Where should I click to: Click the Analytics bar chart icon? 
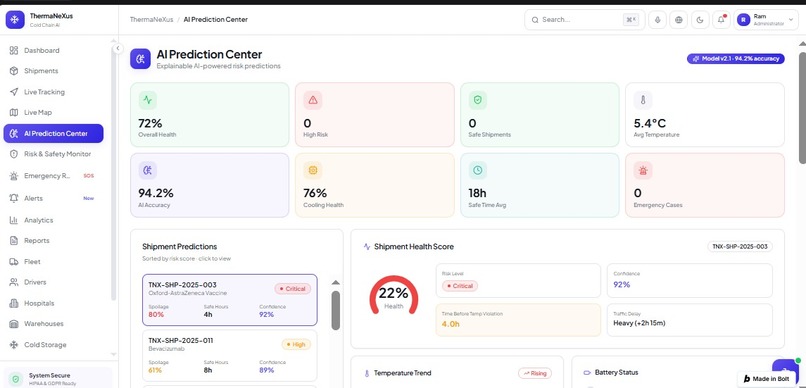pyautogui.click(x=14, y=220)
